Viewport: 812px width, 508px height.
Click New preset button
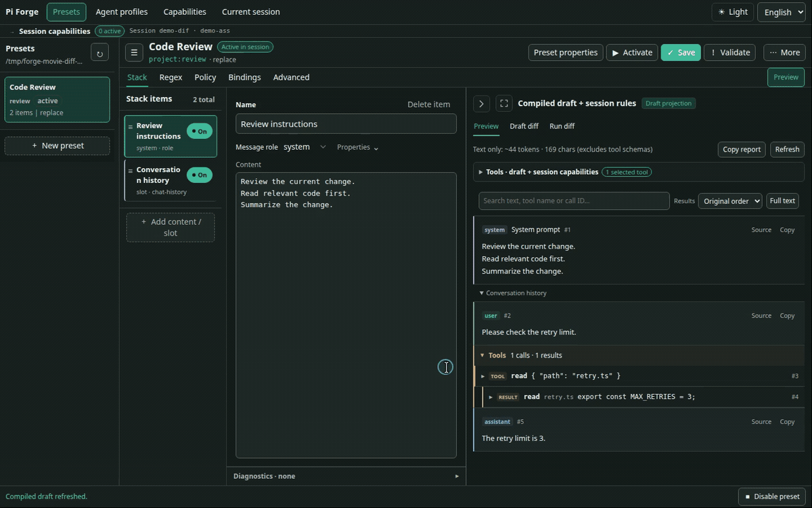(x=58, y=146)
